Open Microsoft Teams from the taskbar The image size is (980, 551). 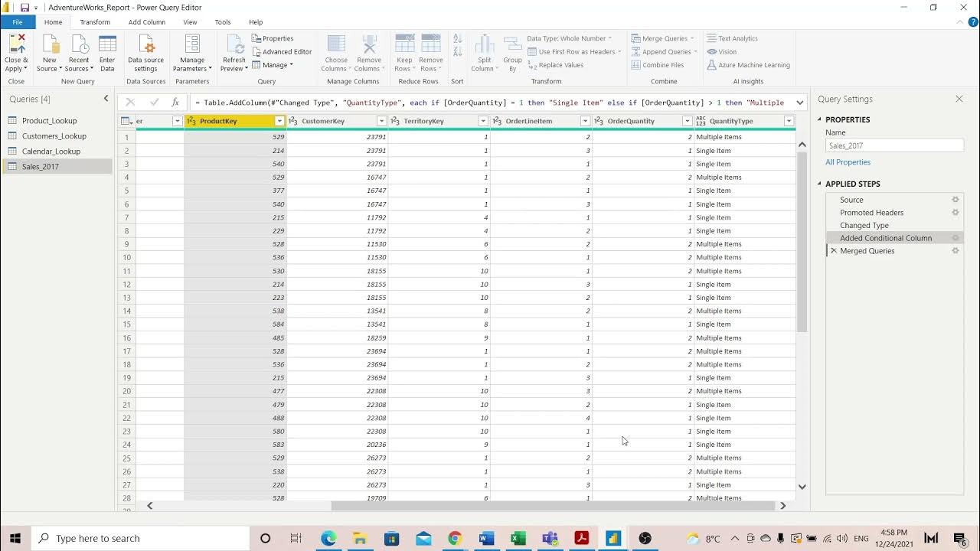pos(550,538)
